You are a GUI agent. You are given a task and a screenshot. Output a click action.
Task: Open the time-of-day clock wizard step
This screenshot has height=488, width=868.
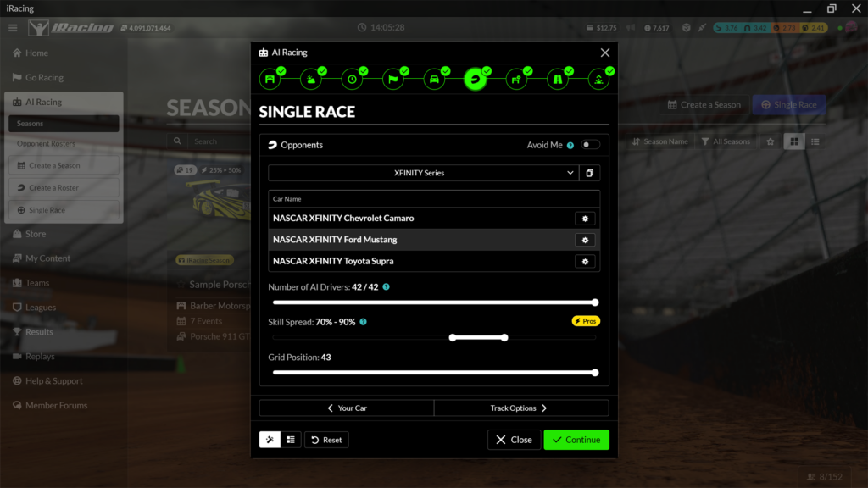point(352,79)
